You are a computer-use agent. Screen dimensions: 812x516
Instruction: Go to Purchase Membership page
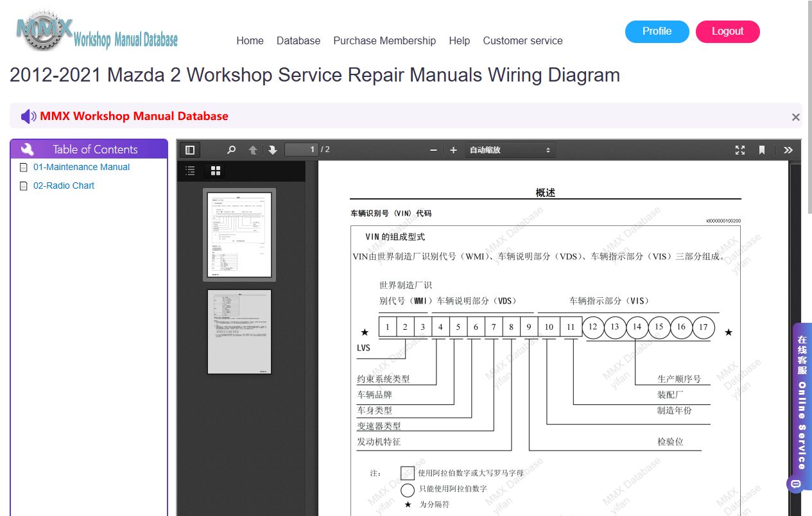[384, 40]
